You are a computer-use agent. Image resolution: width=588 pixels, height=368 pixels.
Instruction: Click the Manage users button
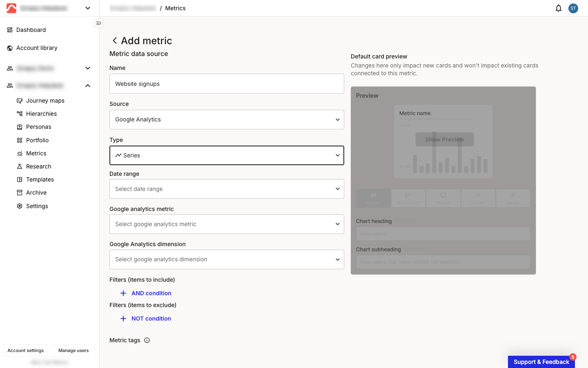point(73,350)
